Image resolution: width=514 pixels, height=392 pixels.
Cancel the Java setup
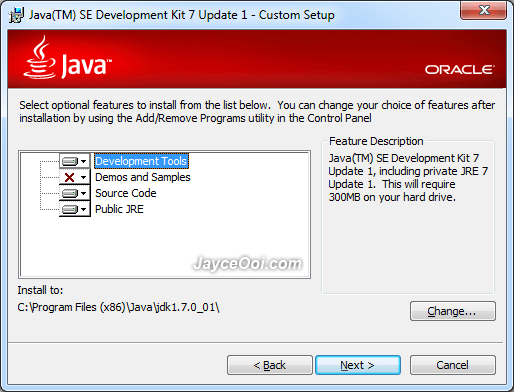tap(453, 365)
